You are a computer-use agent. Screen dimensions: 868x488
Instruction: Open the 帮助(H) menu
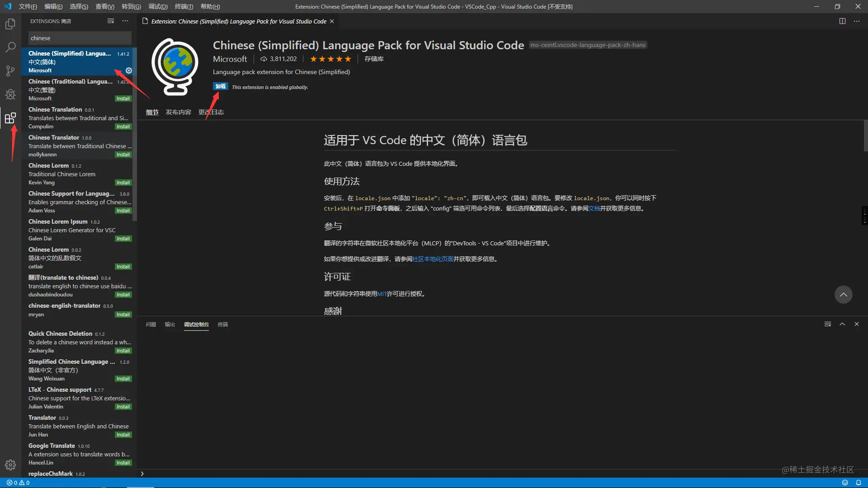click(x=210, y=6)
